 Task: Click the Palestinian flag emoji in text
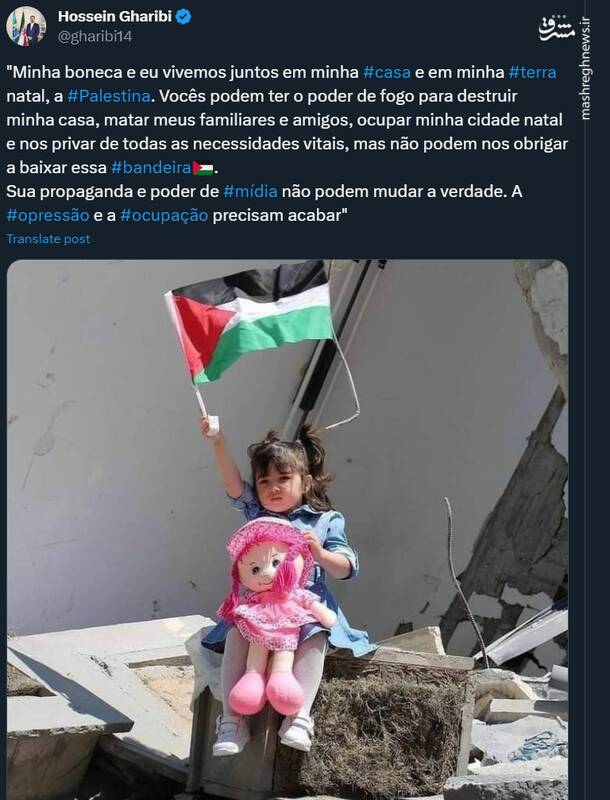click(x=203, y=168)
